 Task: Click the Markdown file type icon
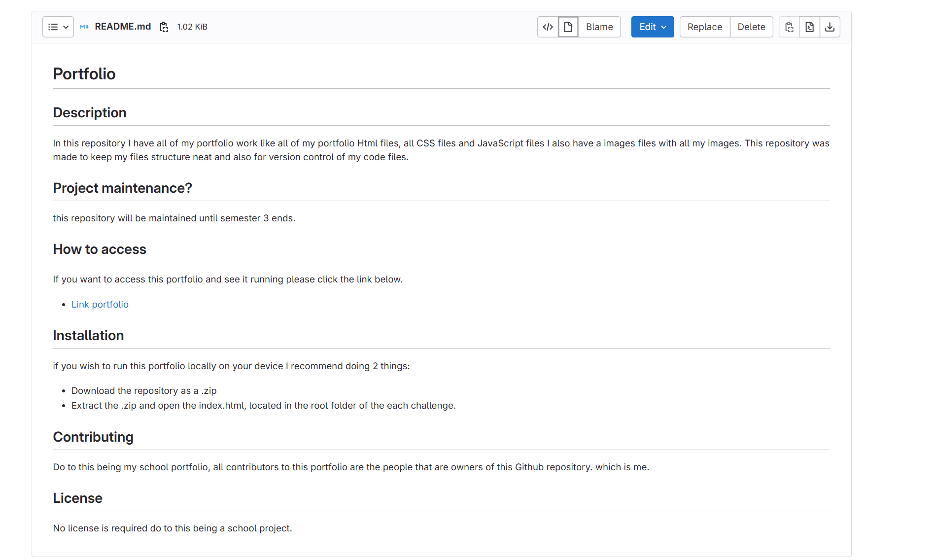tap(84, 27)
